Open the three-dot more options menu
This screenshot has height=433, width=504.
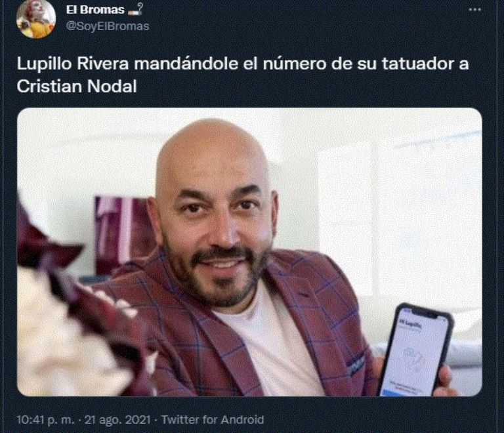click(x=474, y=10)
